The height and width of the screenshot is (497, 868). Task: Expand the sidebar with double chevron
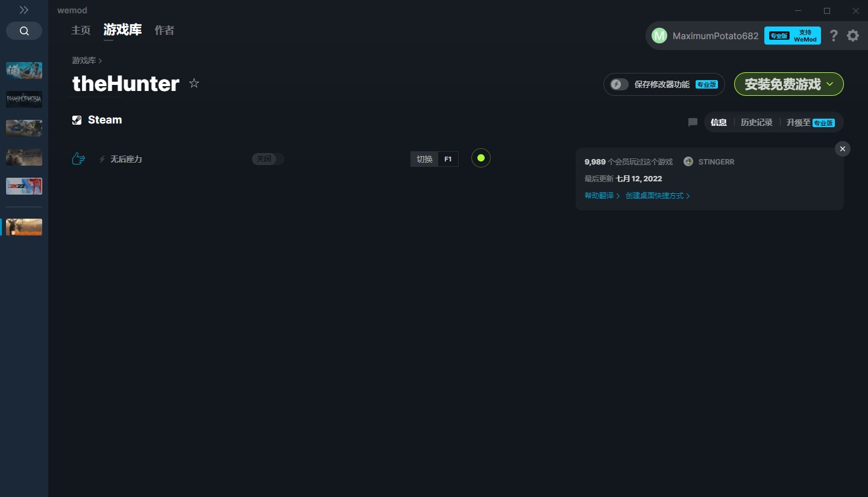click(x=24, y=10)
